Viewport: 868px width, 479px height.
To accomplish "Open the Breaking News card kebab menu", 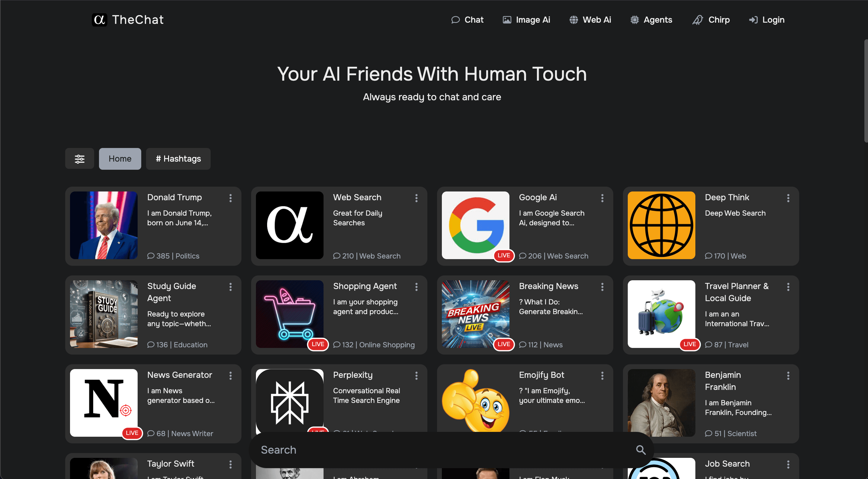I will (x=602, y=287).
